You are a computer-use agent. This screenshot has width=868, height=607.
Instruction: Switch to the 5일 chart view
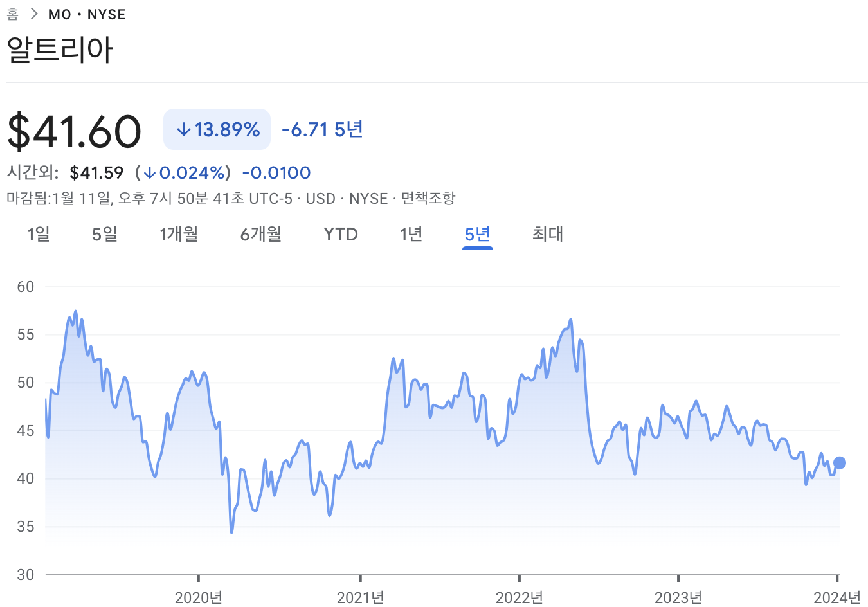[104, 235]
